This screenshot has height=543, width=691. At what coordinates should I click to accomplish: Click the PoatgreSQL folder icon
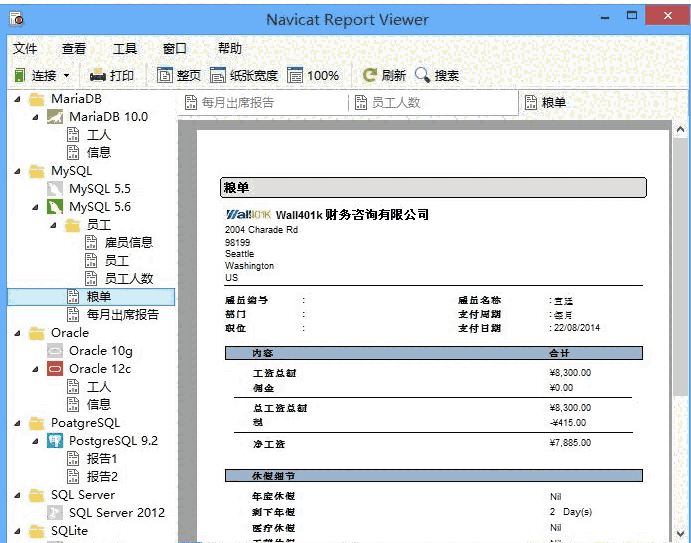tap(37, 423)
